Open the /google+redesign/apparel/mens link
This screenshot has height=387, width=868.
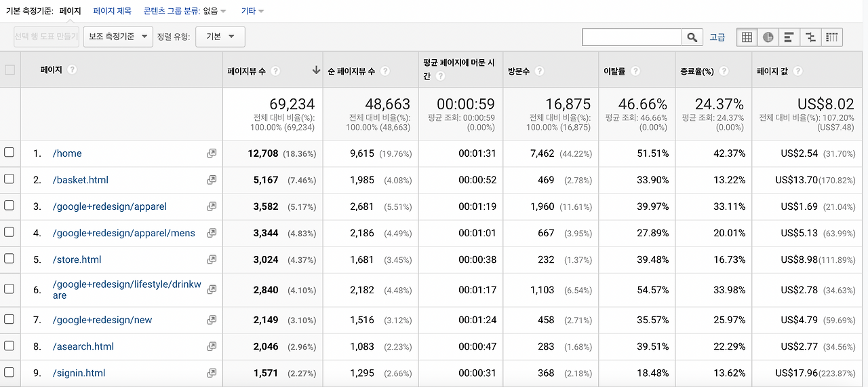coord(124,233)
